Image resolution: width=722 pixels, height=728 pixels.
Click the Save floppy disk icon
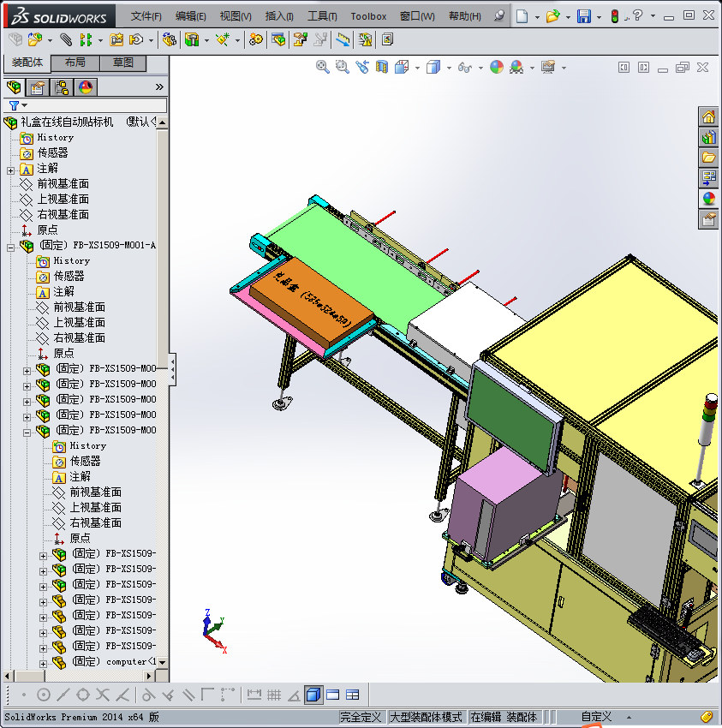click(583, 17)
